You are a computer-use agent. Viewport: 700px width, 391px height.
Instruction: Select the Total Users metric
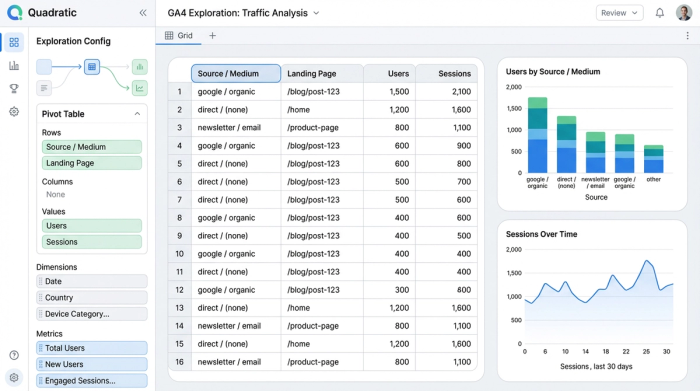92,348
